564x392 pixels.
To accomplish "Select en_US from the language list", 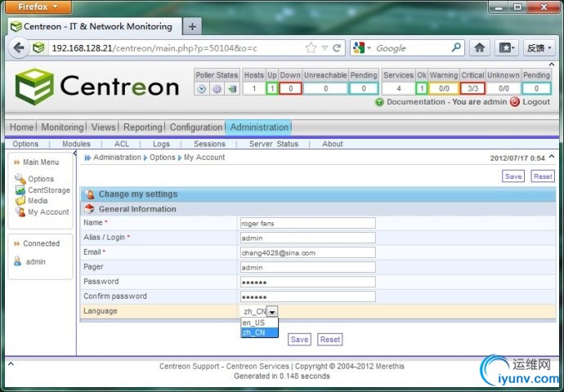I will point(259,323).
